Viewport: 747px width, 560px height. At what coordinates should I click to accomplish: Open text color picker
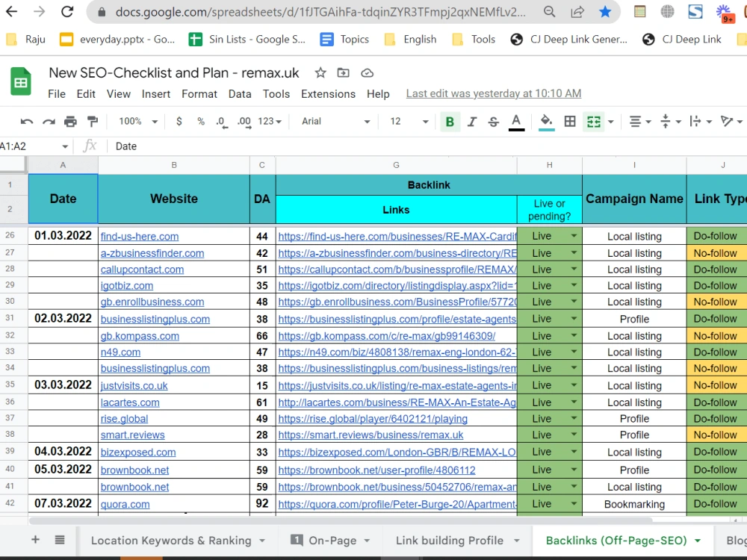pyautogui.click(x=516, y=122)
